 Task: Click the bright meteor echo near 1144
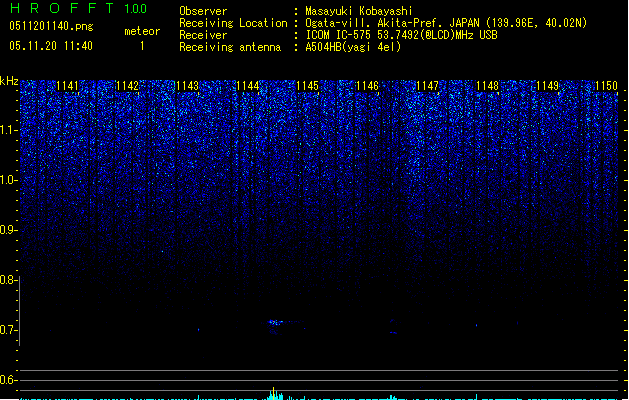275,322
